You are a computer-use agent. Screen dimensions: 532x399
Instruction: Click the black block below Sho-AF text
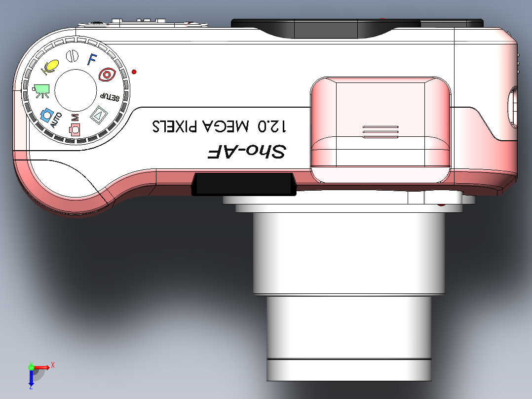point(244,184)
